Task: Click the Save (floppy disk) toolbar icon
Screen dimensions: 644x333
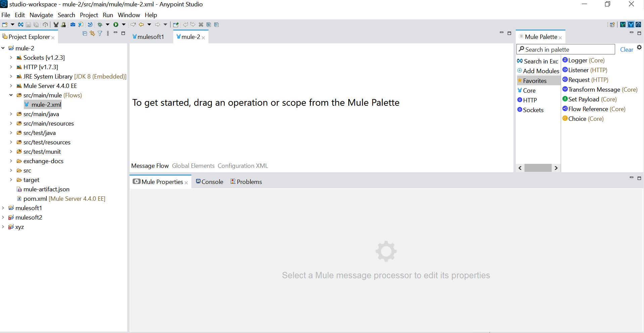Action: tap(29, 25)
